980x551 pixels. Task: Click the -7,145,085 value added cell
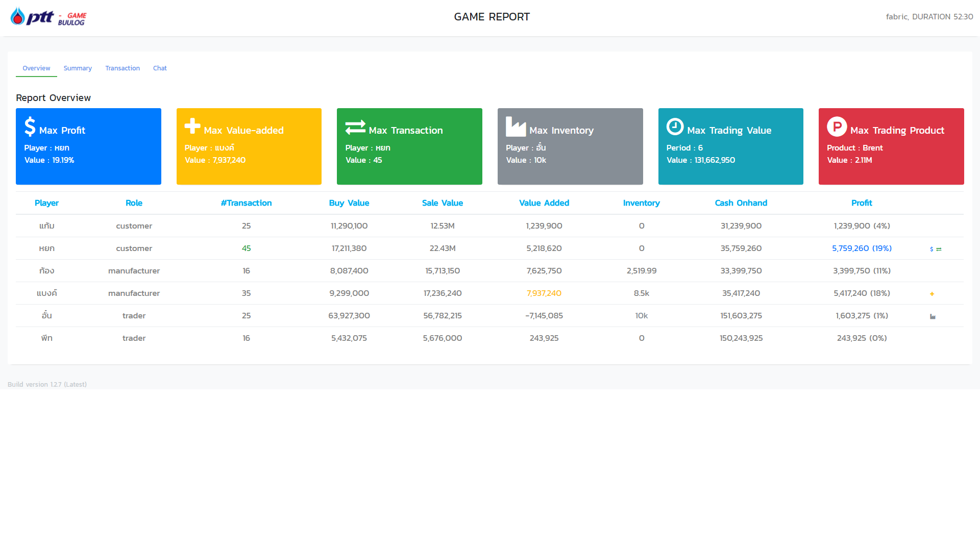[x=544, y=316]
